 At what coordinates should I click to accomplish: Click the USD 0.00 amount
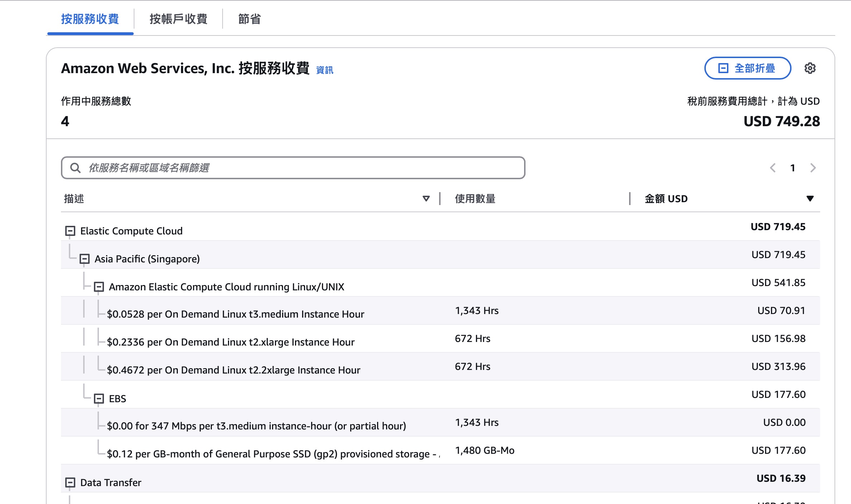tap(784, 422)
